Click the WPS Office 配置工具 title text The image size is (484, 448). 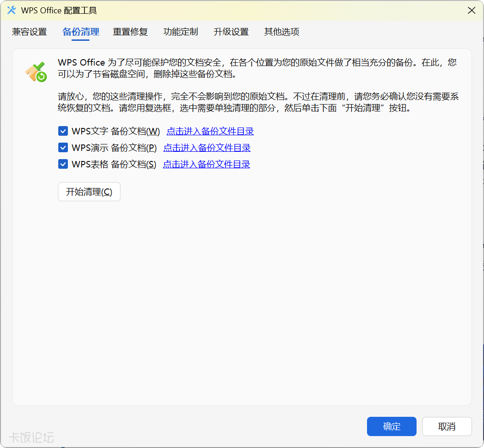(59, 11)
